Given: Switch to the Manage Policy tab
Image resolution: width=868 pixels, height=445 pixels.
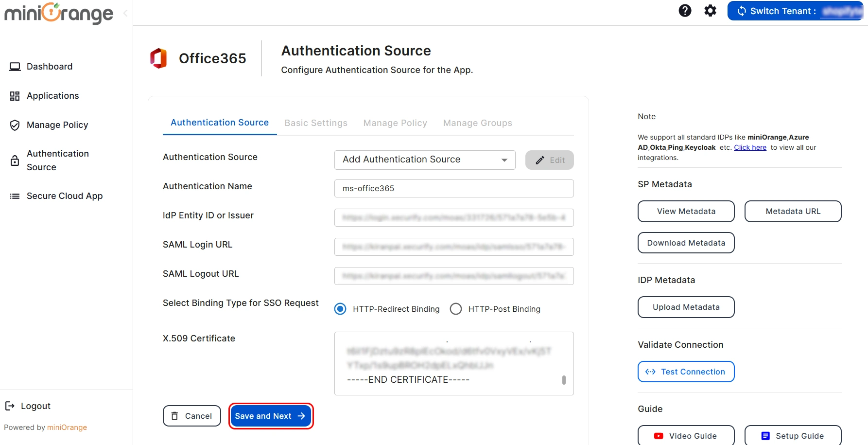Looking at the screenshot, I should (395, 123).
